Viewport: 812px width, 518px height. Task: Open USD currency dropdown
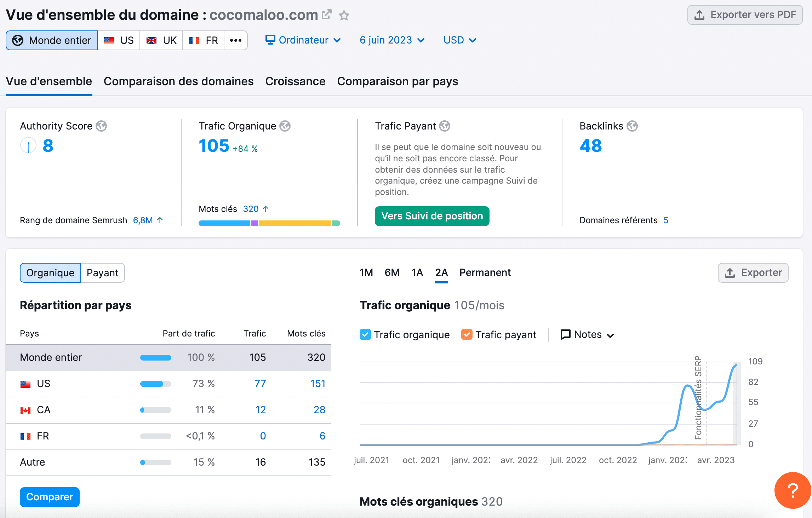coord(460,40)
